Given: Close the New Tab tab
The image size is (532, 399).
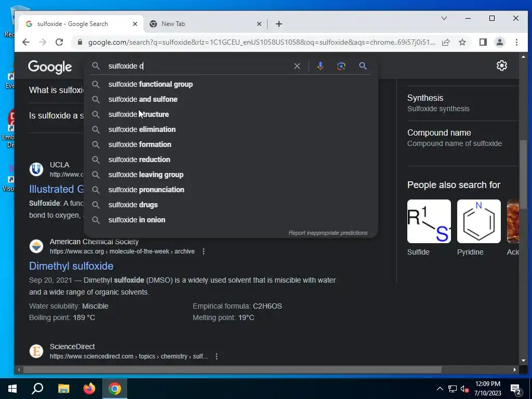Looking at the screenshot, I should [x=259, y=24].
